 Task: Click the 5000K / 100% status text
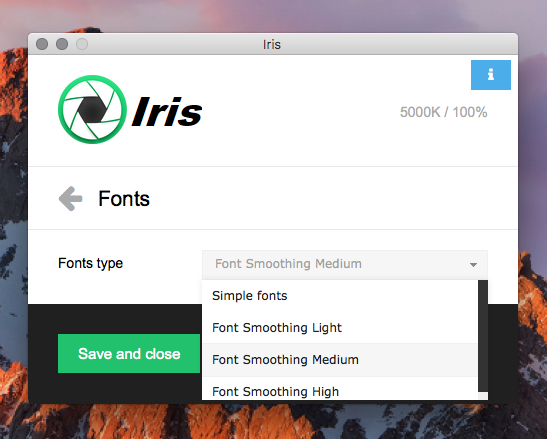click(443, 112)
